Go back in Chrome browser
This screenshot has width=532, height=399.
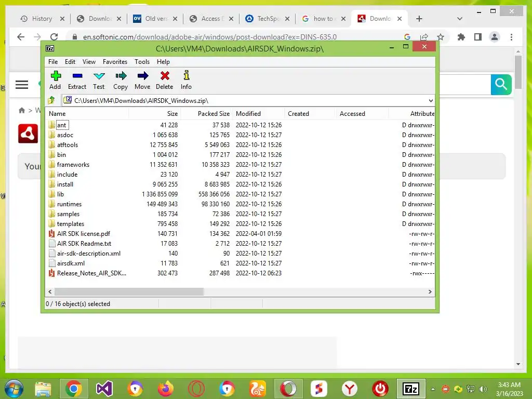(21, 37)
